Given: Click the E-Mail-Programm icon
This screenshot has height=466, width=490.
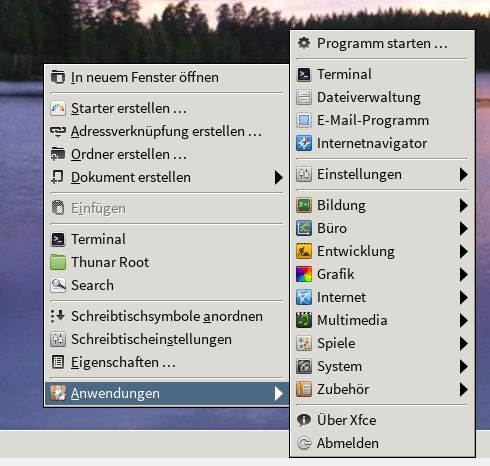Looking at the screenshot, I should pos(304,120).
